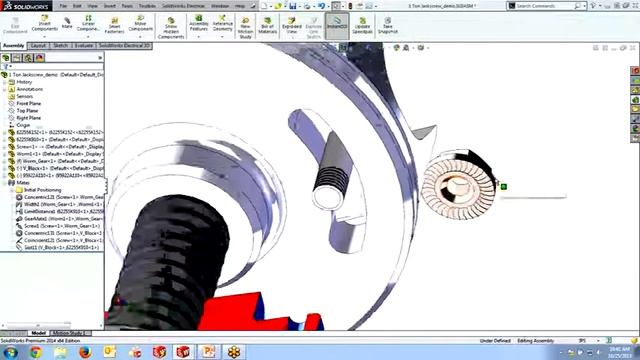Screen dimensions: 640x360
Task: Expand the Initial Positioning folder
Action: (x=12, y=190)
